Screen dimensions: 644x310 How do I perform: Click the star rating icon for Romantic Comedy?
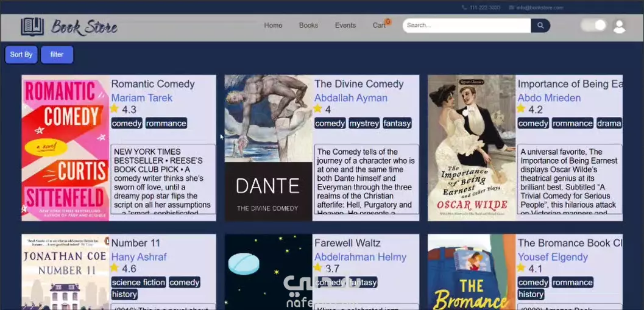point(114,108)
